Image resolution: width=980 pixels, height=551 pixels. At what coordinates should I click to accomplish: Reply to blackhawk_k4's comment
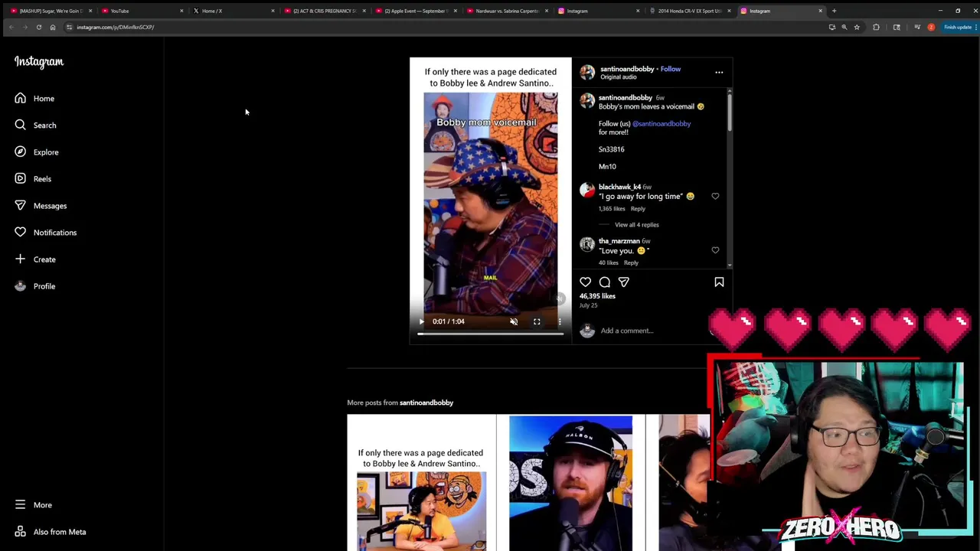click(x=638, y=209)
